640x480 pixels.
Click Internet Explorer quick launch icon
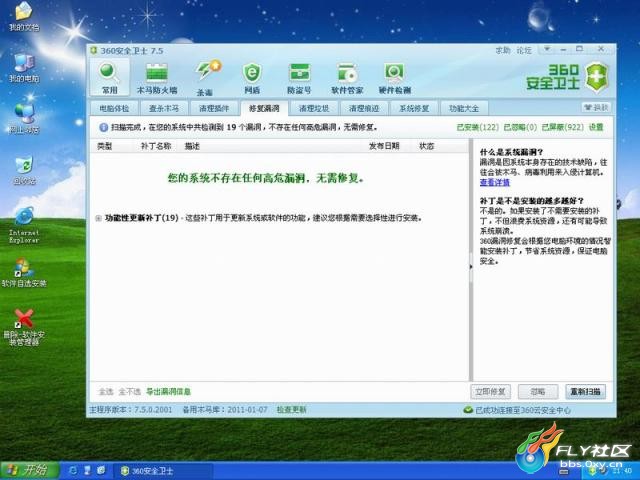coord(73,471)
